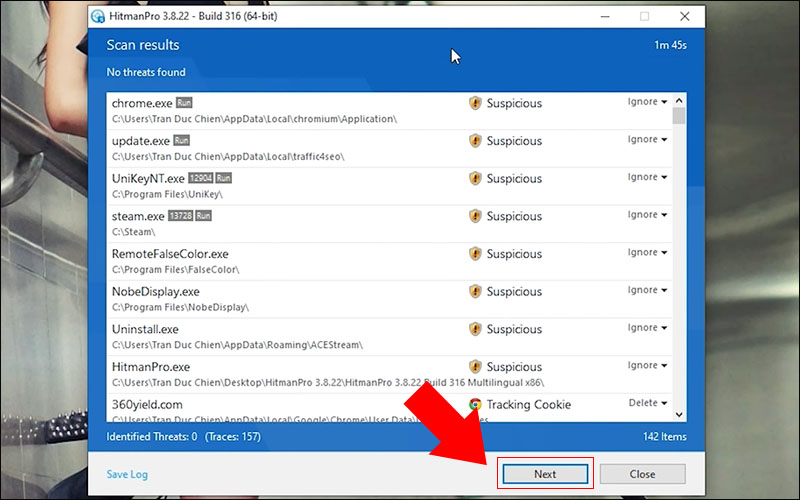This screenshot has width=800, height=500.
Task: Select the UniKeyNT.exe file name
Action: [148, 179]
